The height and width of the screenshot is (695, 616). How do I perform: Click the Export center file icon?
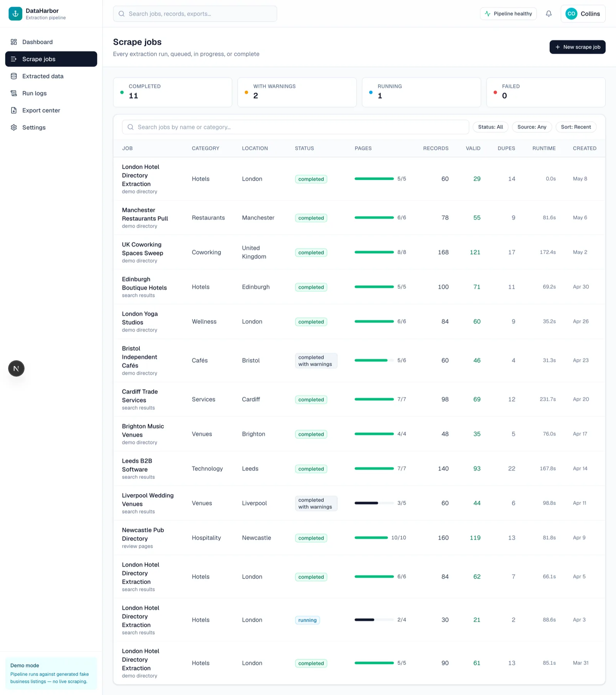click(14, 110)
